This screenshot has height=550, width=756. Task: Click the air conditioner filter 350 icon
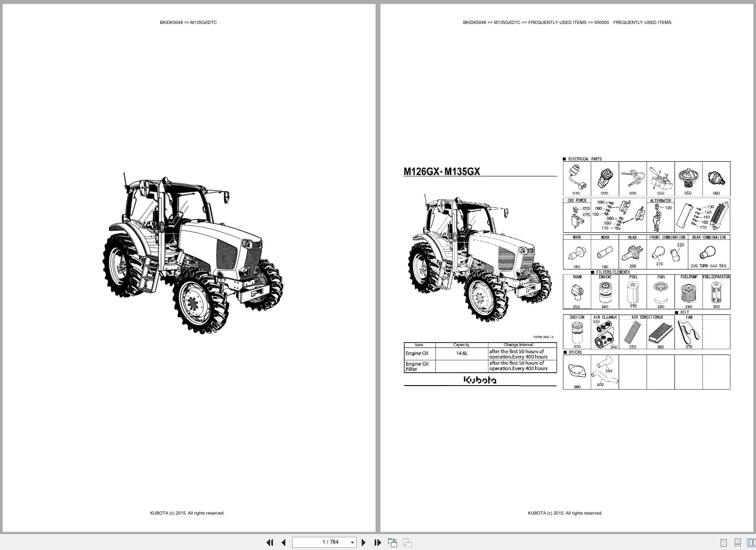pos(632,332)
